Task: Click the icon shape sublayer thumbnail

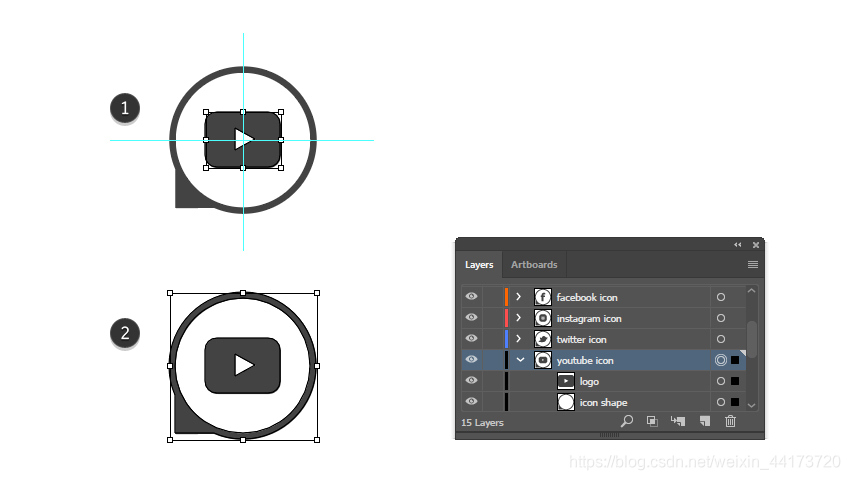Action: [566, 402]
